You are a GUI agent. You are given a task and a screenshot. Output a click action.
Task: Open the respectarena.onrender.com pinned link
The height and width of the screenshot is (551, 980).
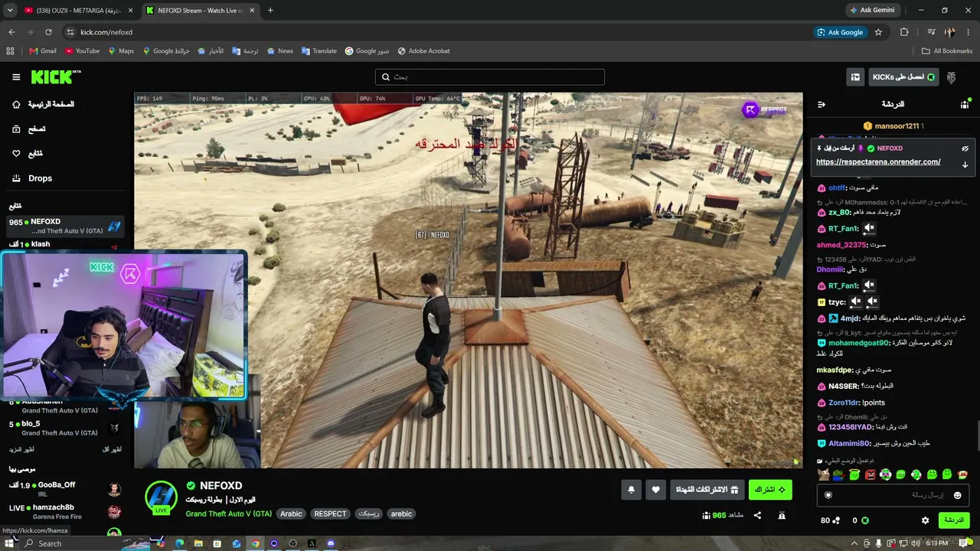(878, 161)
